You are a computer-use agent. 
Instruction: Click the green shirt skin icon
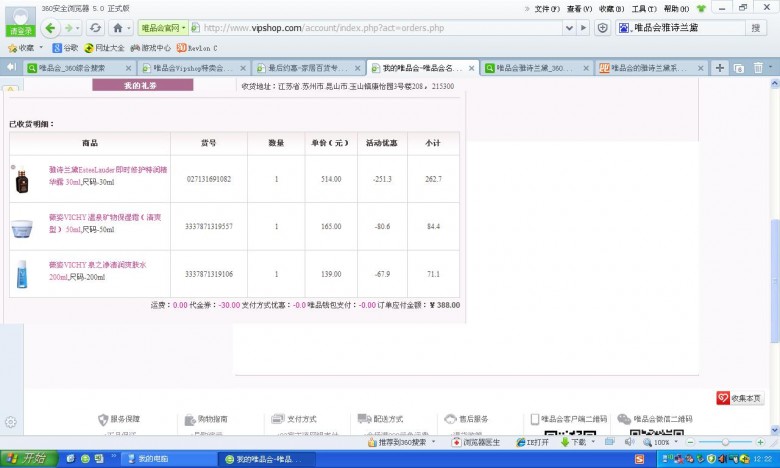tap(701, 9)
